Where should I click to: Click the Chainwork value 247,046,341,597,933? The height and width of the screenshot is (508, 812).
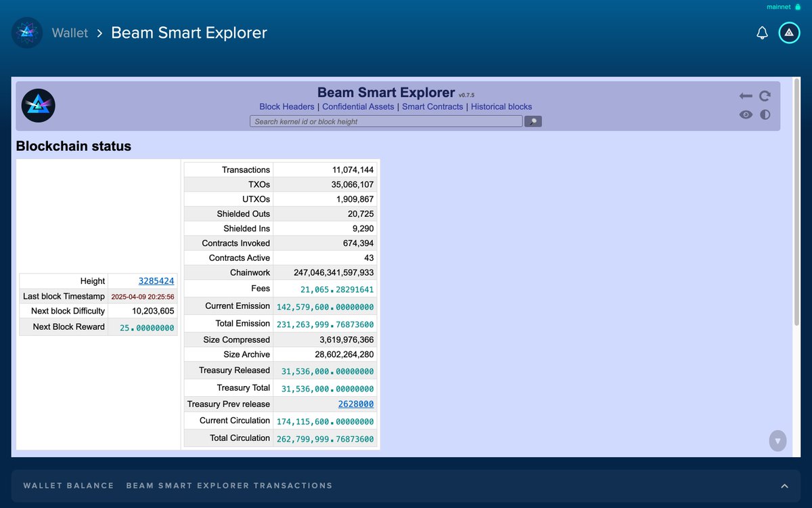click(334, 272)
